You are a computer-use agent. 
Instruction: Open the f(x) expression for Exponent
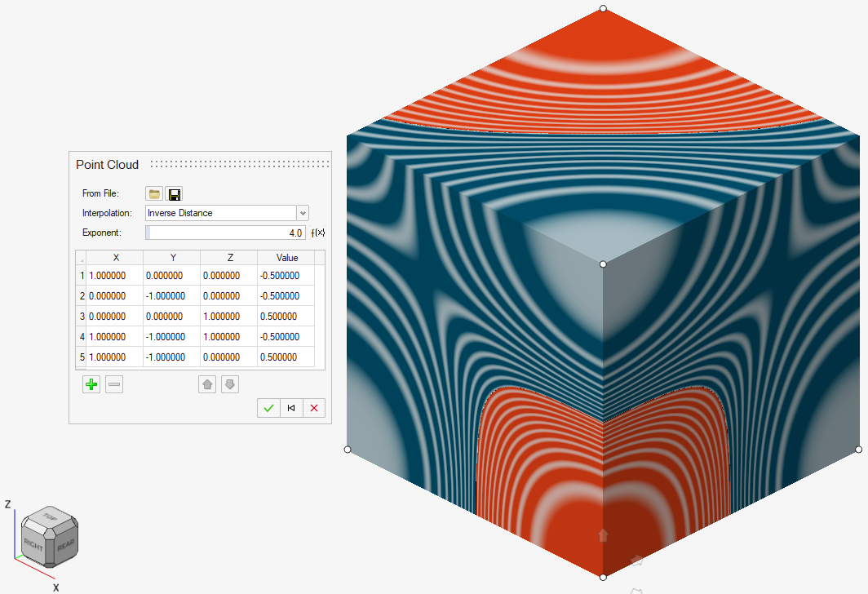pos(318,233)
